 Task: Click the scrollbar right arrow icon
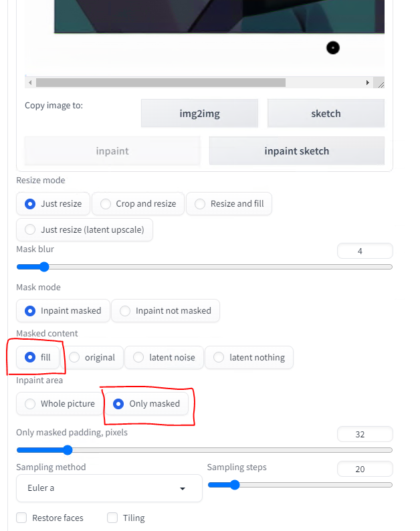[x=368, y=83]
